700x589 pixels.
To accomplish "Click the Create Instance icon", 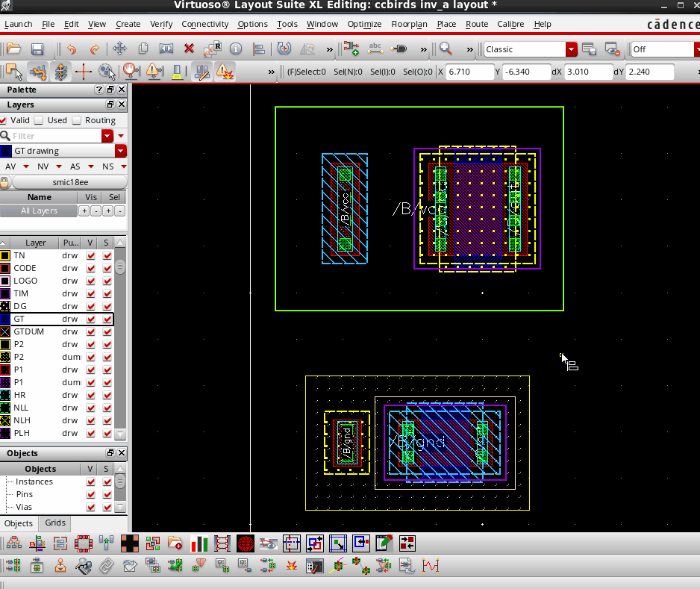I will (351, 49).
